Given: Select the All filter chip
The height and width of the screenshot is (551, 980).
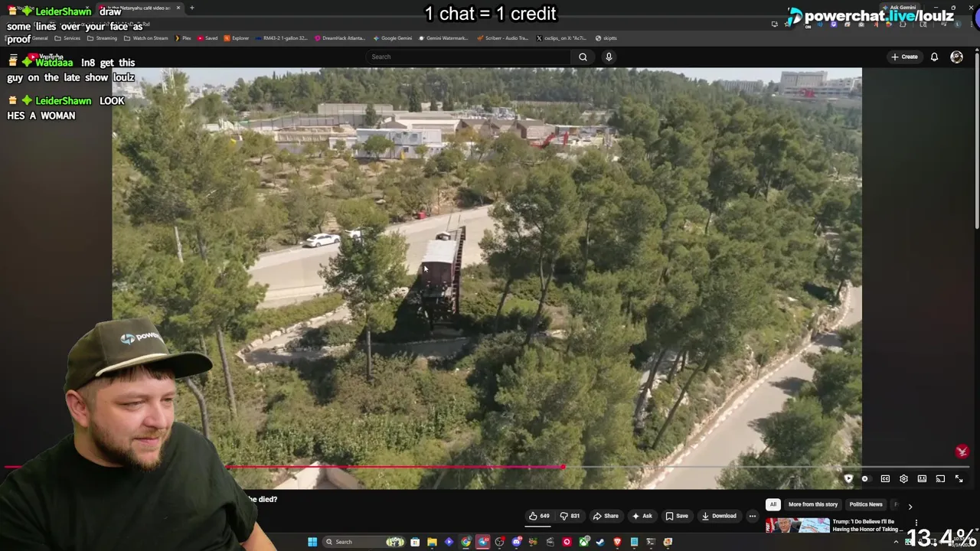Looking at the screenshot, I should [773, 504].
